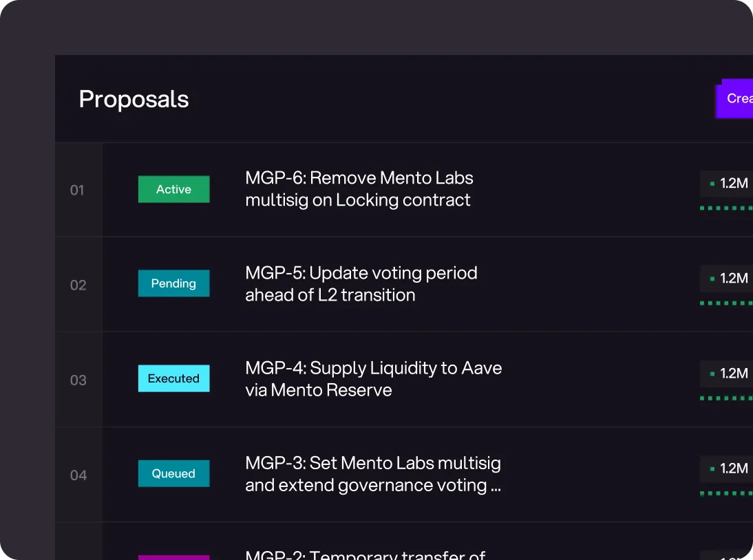
Task: Click the magenta status badge on MGP-2
Action: tap(173, 557)
